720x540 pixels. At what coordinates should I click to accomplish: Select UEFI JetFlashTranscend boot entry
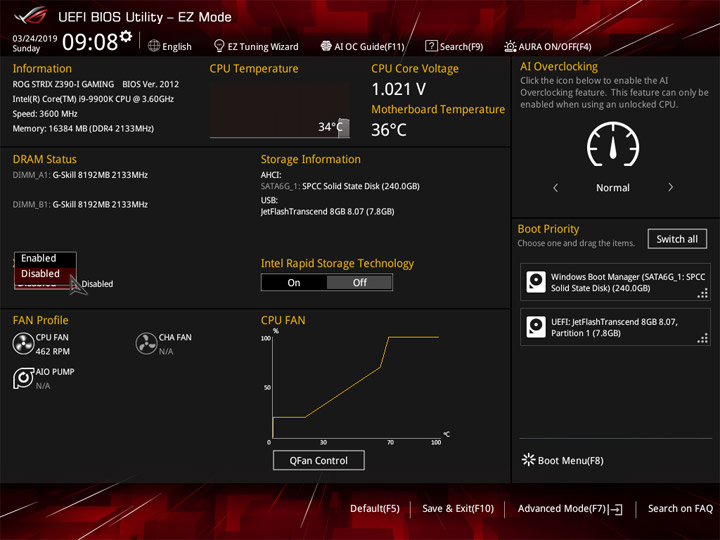click(615, 327)
